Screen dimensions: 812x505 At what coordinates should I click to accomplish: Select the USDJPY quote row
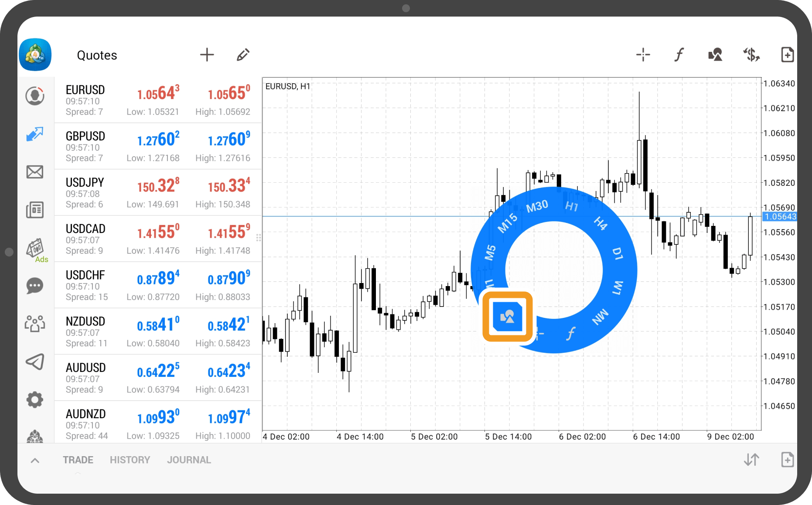point(158,193)
